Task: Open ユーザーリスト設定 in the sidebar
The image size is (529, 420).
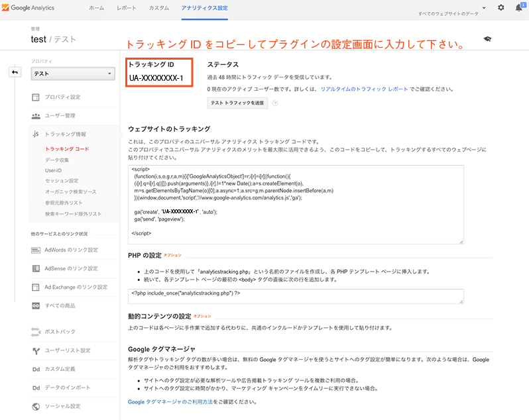Action: (68, 350)
